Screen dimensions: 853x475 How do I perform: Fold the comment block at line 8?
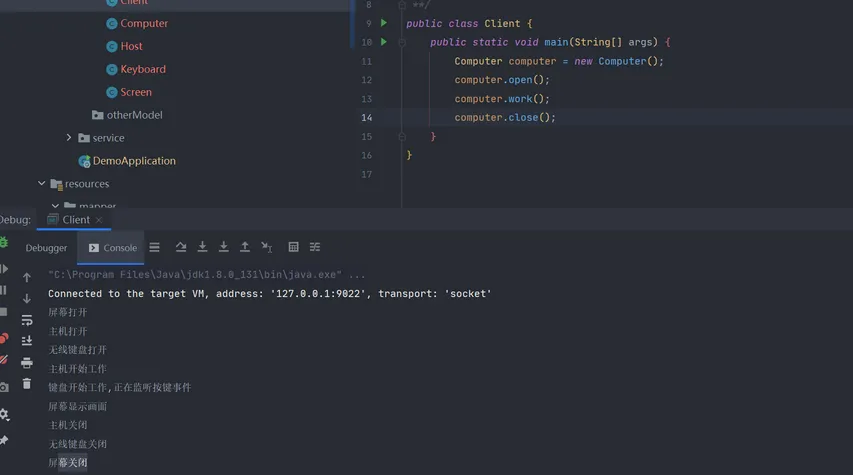[x=402, y=5]
